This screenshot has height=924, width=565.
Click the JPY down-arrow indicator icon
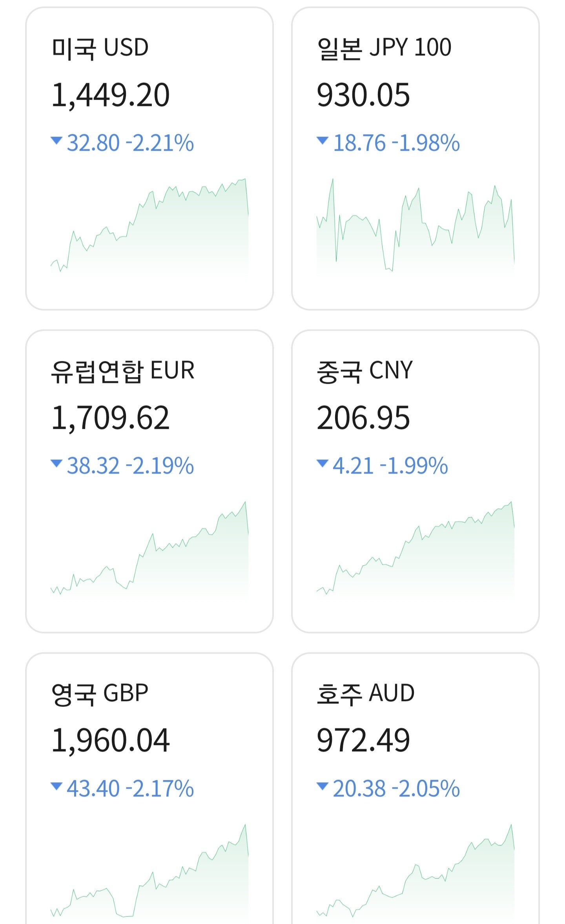pyautogui.click(x=323, y=140)
